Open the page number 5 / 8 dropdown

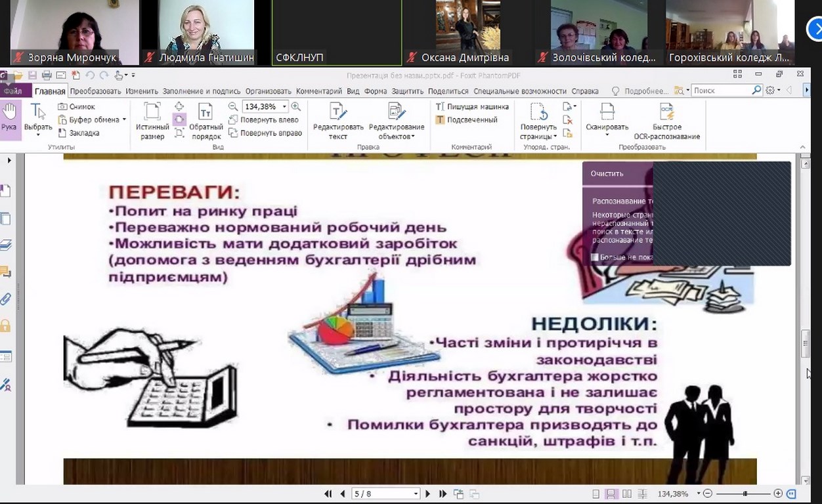(x=416, y=494)
